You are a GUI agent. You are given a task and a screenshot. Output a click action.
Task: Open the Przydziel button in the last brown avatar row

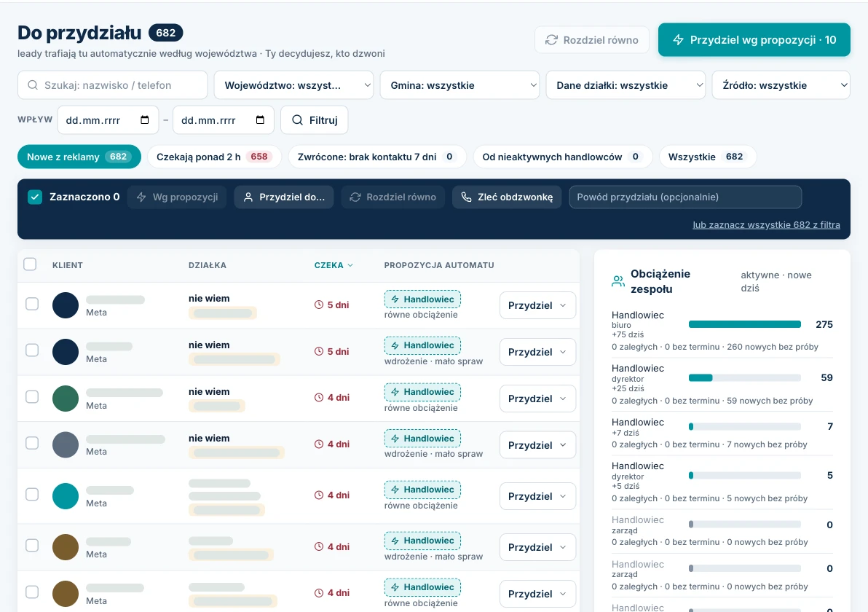click(x=537, y=594)
